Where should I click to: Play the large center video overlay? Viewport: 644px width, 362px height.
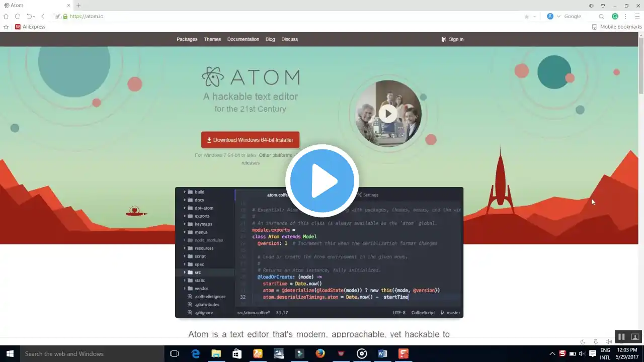coord(322,181)
